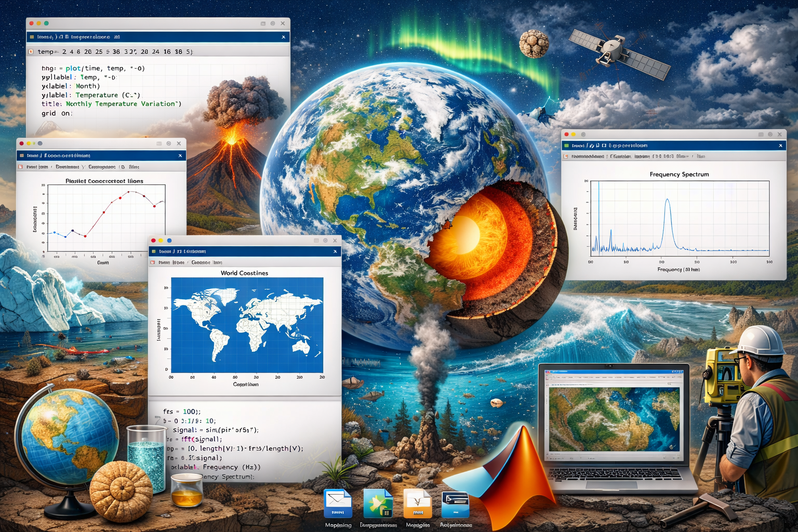Open first menu in line plot window

(37, 167)
